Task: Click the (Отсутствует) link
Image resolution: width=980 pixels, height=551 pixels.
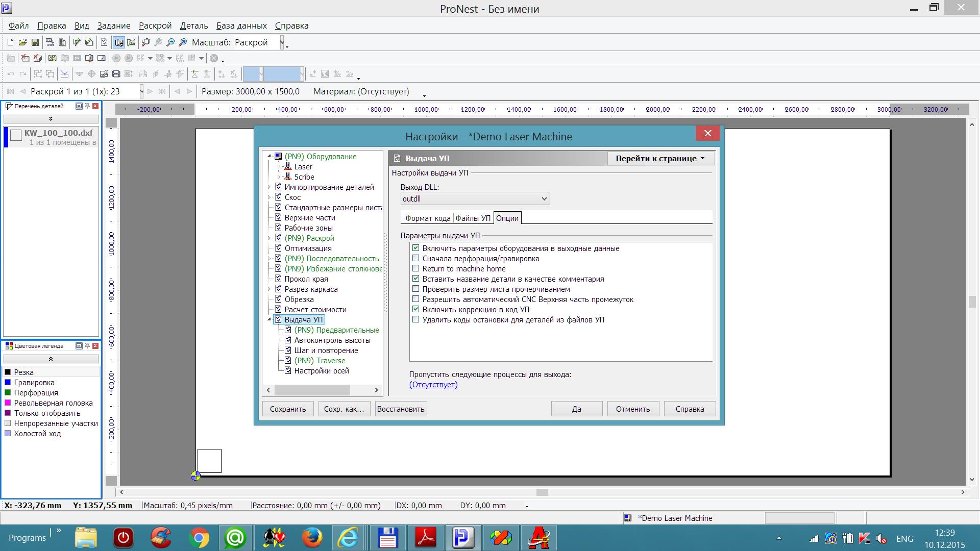Action: 433,385
